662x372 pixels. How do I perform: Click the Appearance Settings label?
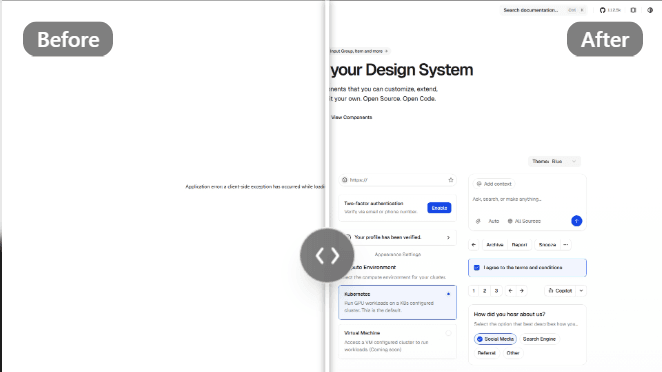tap(398, 255)
